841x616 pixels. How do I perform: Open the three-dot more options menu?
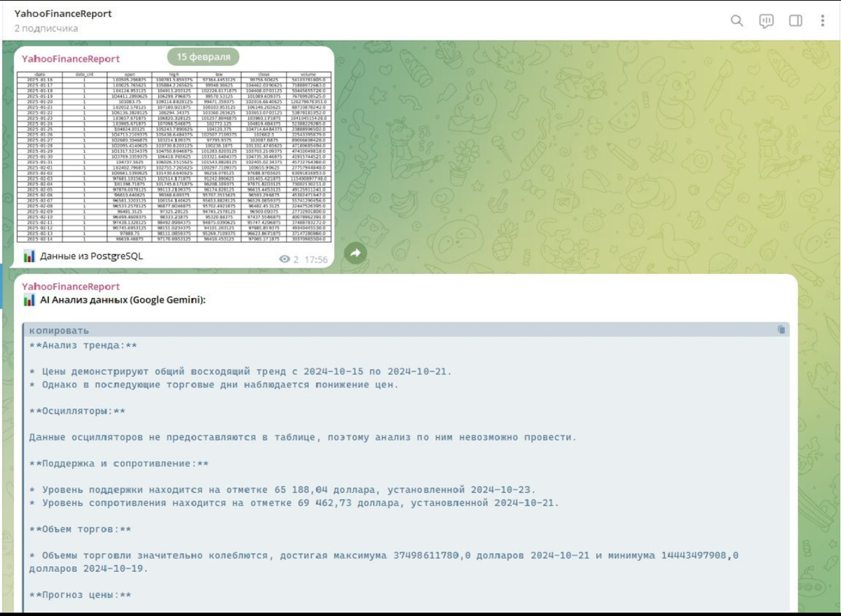tap(823, 21)
